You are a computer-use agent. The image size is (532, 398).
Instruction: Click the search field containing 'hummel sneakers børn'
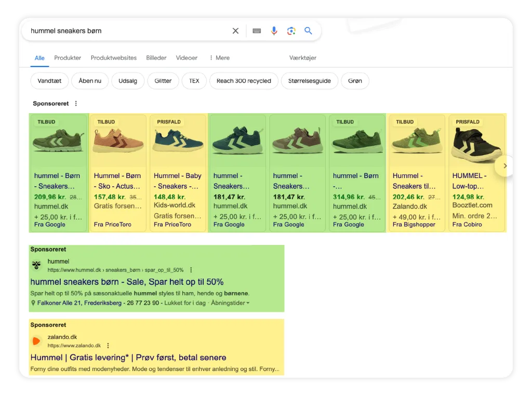point(129,31)
